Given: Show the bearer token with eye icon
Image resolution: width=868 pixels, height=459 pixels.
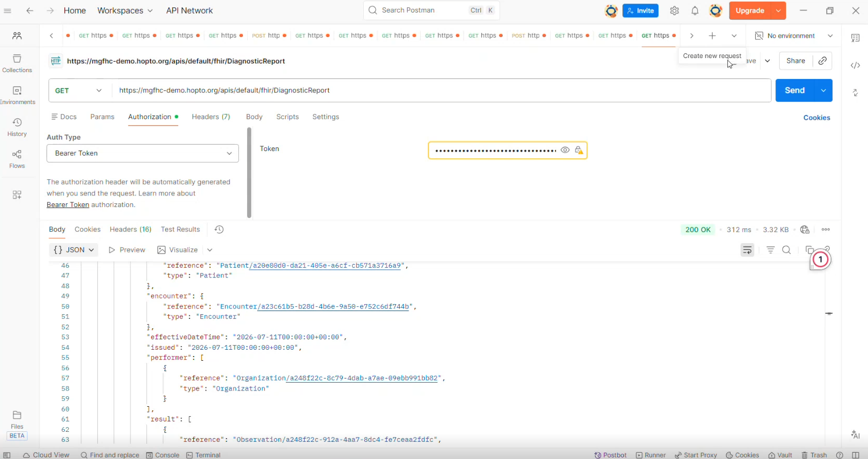Looking at the screenshot, I should [565, 150].
